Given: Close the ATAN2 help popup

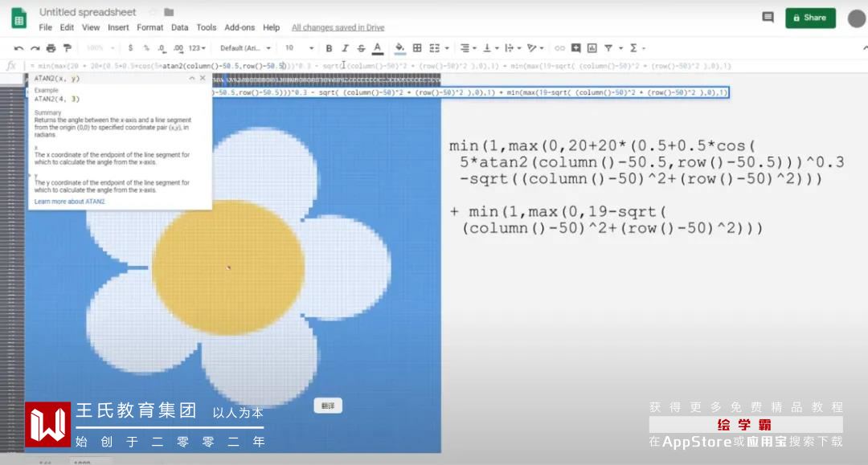Looking at the screenshot, I should (x=203, y=78).
